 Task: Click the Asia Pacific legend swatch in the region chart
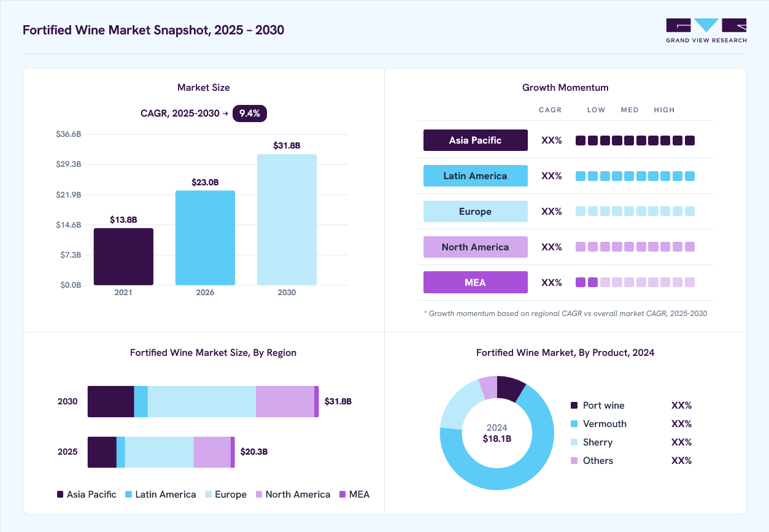click(60, 494)
